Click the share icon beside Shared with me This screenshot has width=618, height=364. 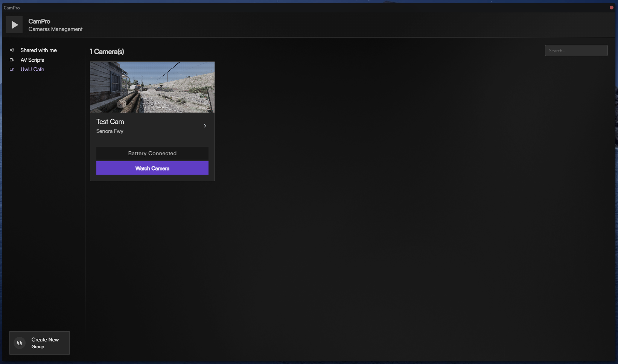pyautogui.click(x=12, y=50)
